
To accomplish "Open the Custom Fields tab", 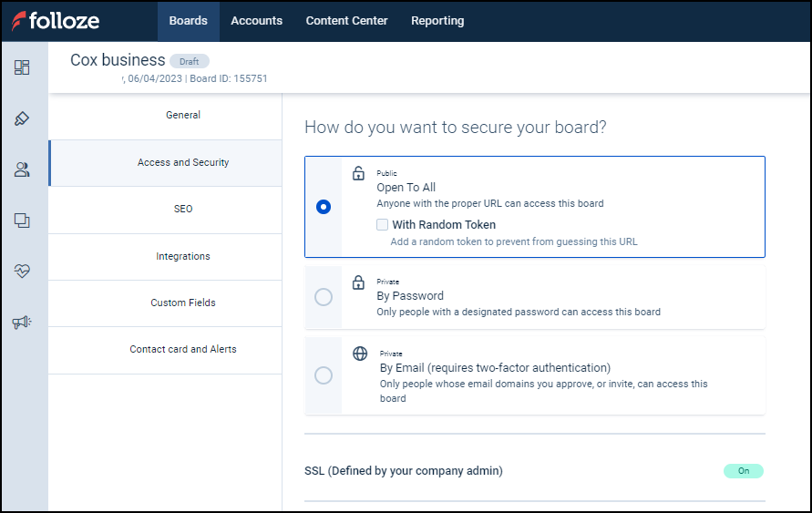I will tap(166, 303).
